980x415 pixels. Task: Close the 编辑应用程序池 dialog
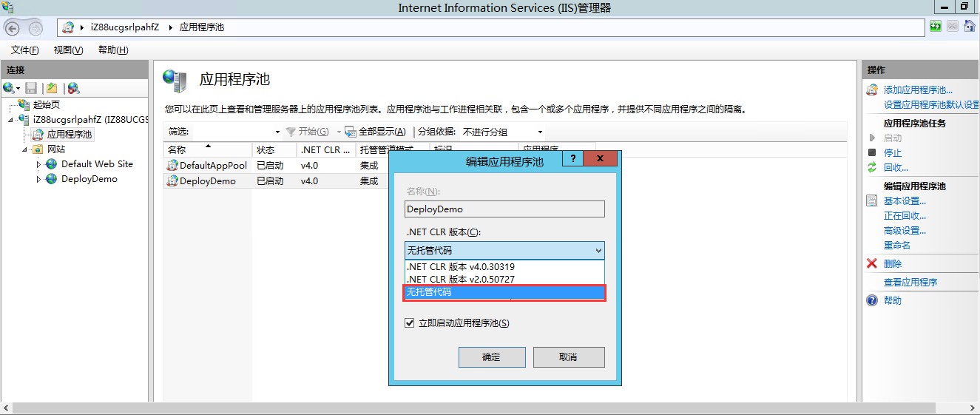coord(601,158)
